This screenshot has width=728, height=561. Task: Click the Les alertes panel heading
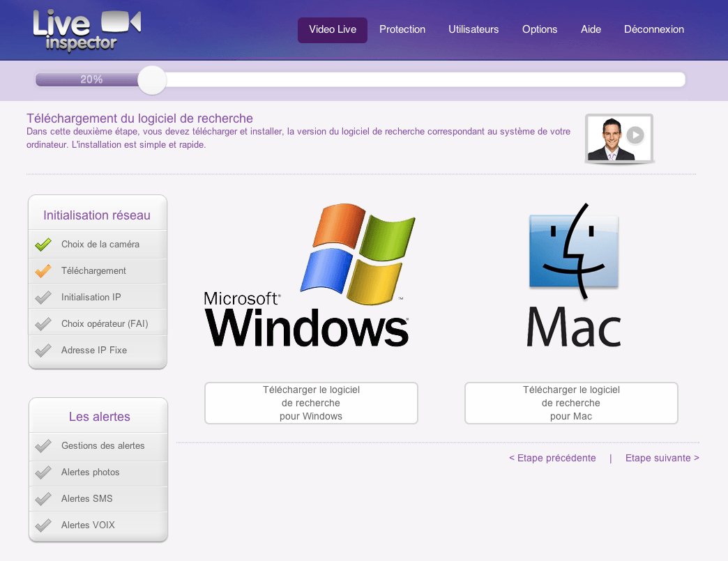pos(99,417)
